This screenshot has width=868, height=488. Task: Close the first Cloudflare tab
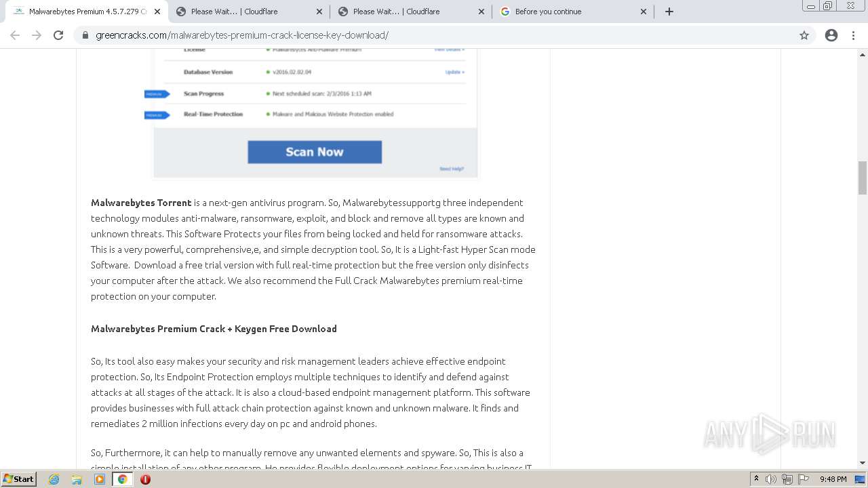(x=319, y=12)
